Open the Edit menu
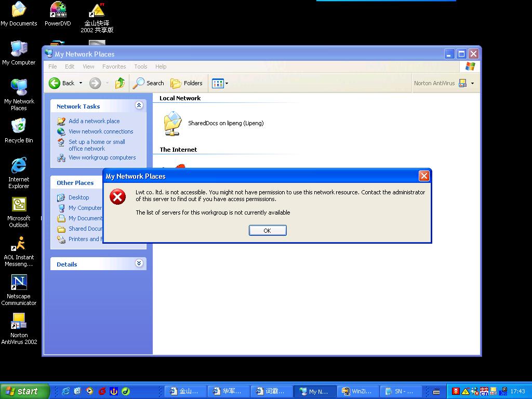This screenshot has height=399, width=532. tap(70, 66)
